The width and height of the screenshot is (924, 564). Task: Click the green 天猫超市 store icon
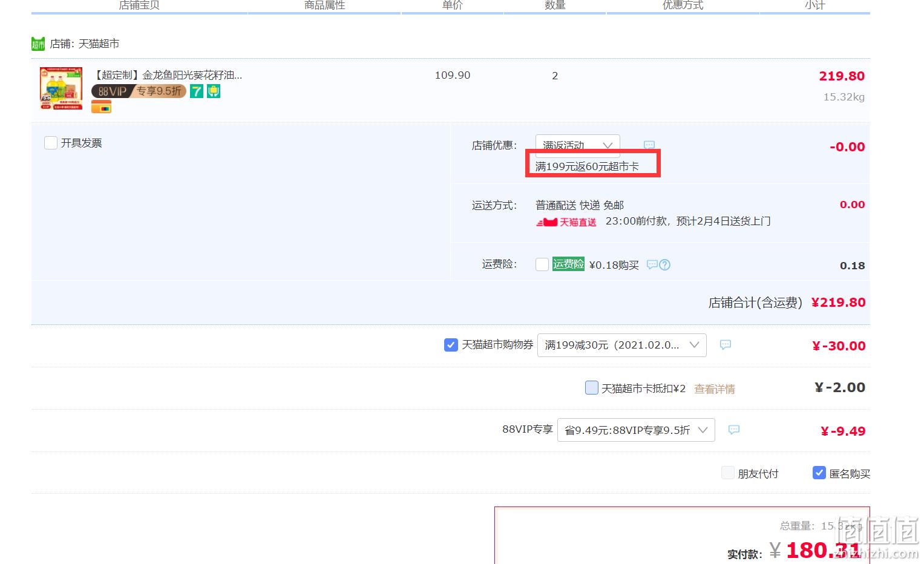[38, 44]
